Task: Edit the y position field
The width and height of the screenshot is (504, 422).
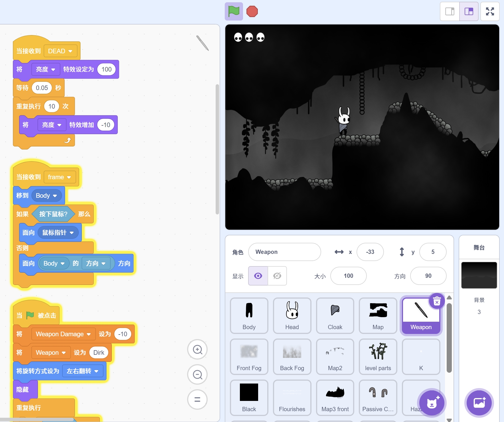Action: tap(433, 252)
